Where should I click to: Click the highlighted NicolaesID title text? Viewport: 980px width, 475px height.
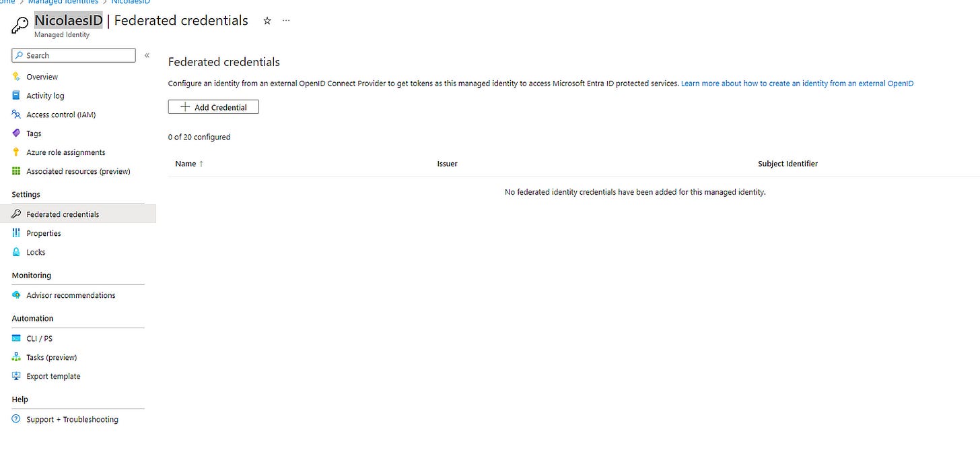click(69, 21)
